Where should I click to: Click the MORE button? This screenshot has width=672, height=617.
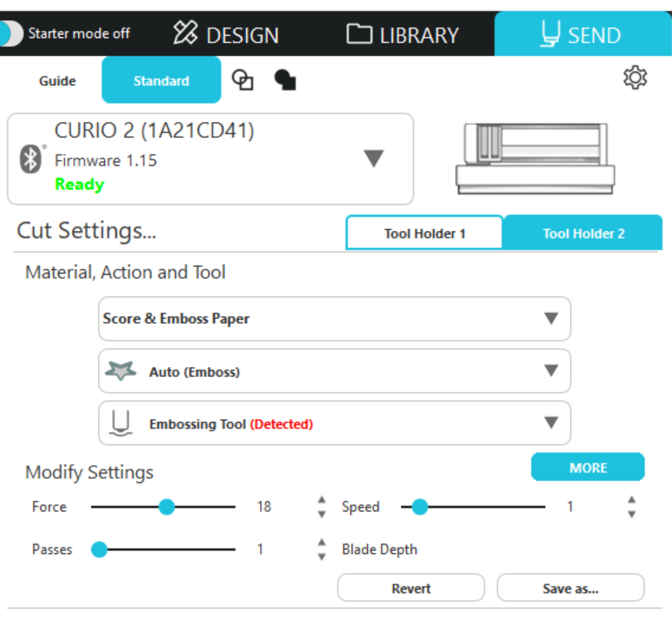click(588, 467)
